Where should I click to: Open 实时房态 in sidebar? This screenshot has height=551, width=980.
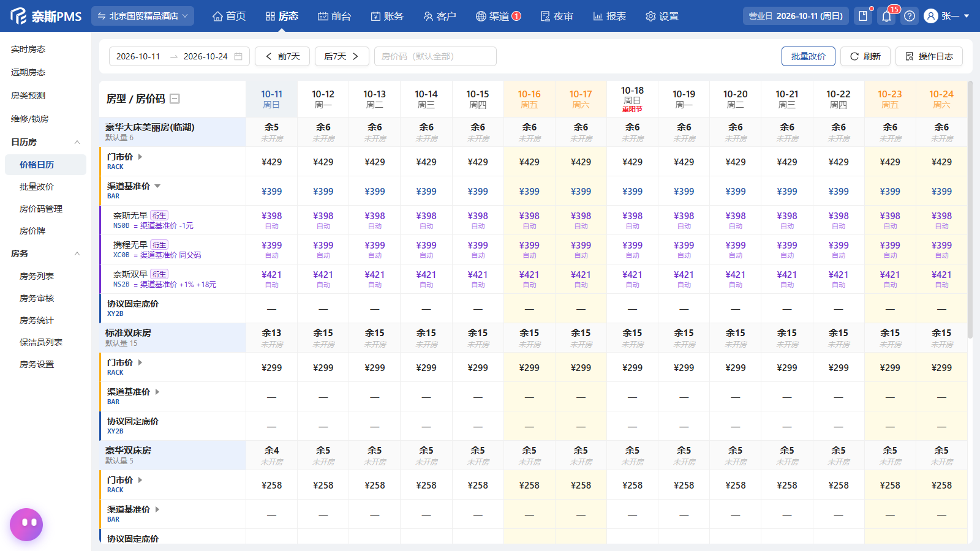click(x=28, y=49)
